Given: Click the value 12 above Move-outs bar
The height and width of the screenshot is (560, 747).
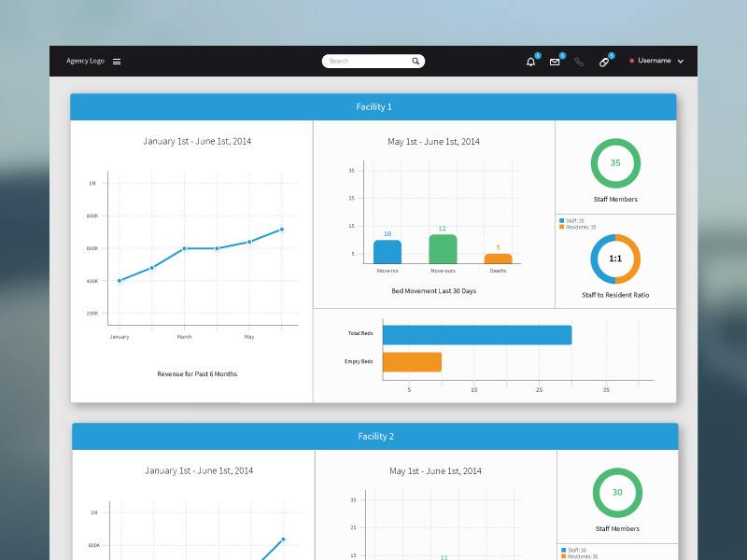Looking at the screenshot, I should click(x=442, y=229).
